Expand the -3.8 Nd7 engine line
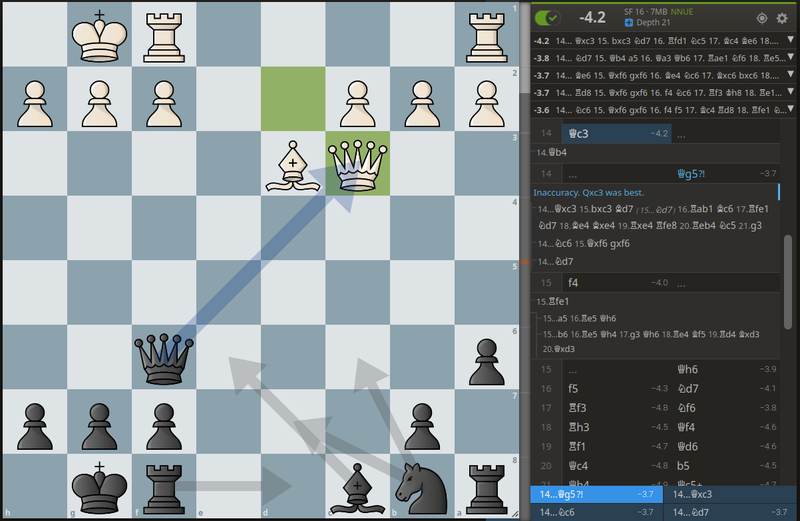 [x=791, y=57]
